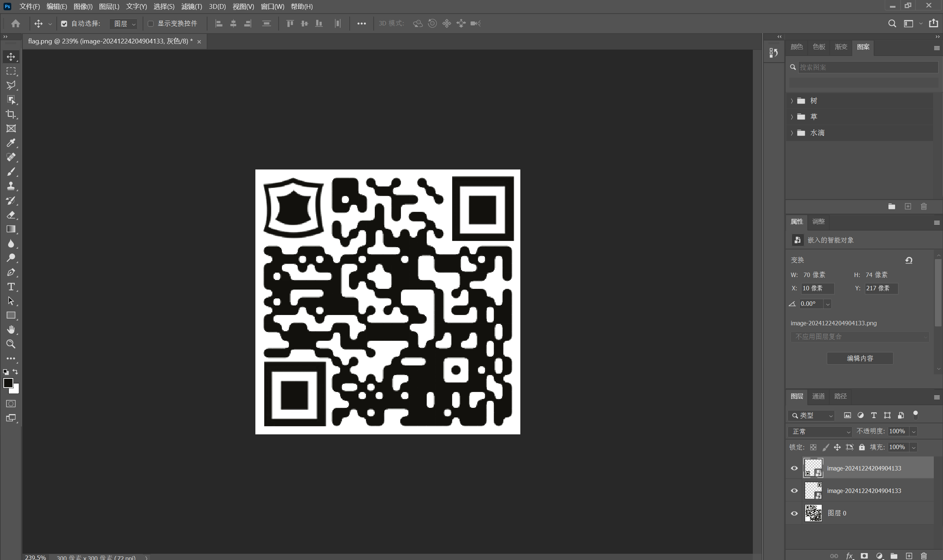
Task: Click the Home icon in options bar
Action: 15,24
